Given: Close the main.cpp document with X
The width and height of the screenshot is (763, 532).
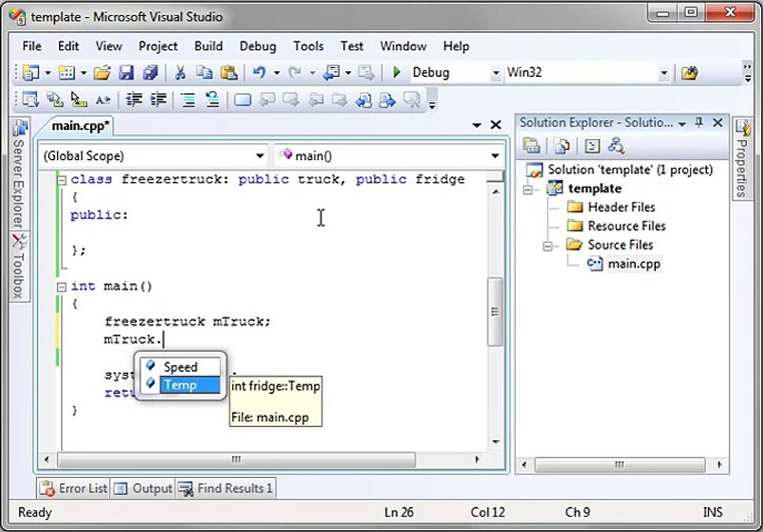Looking at the screenshot, I should pos(495,126).
